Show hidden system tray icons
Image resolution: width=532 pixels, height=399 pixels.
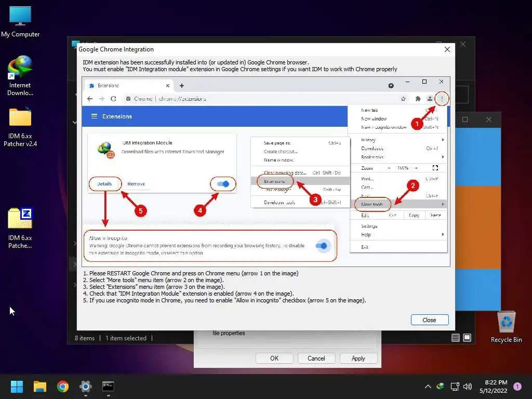click(428, 387)
